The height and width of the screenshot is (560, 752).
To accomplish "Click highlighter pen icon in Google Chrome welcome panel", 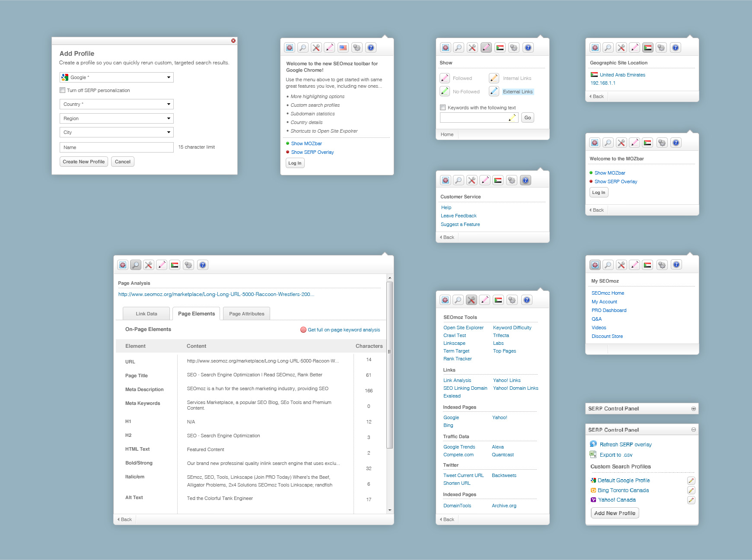I will pyautogui.click(x=329, y=48).
